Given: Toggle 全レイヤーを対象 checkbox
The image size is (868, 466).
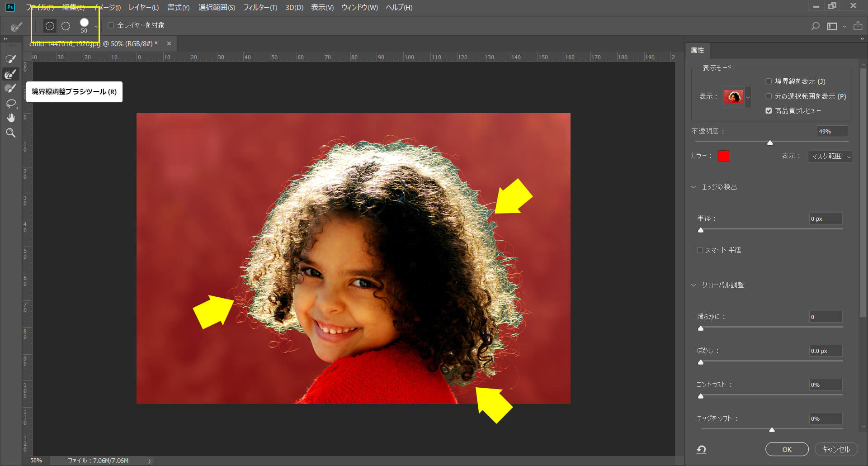Looking at the screenshot, I should (x=111, y=25).
